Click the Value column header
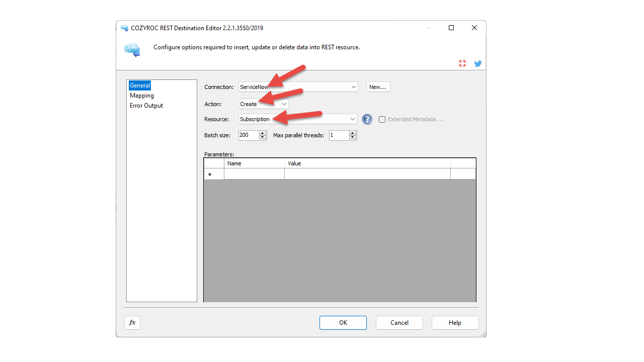 tap(367, 163)
